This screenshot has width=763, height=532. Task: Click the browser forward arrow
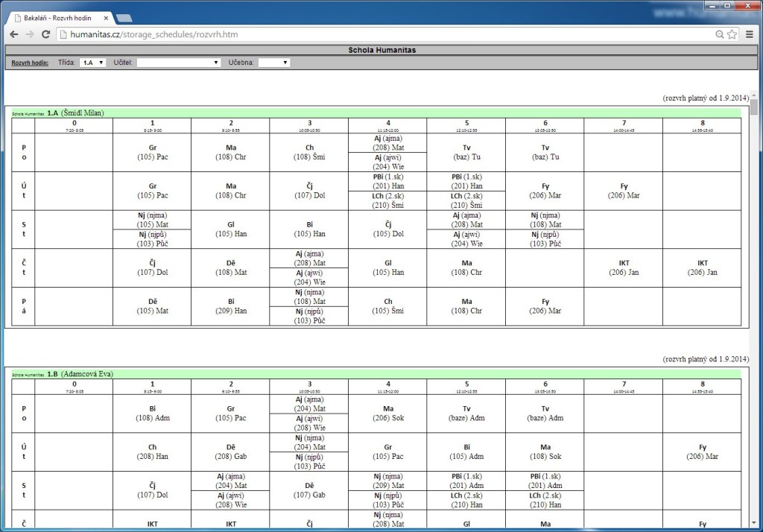[x=30, y=34]
